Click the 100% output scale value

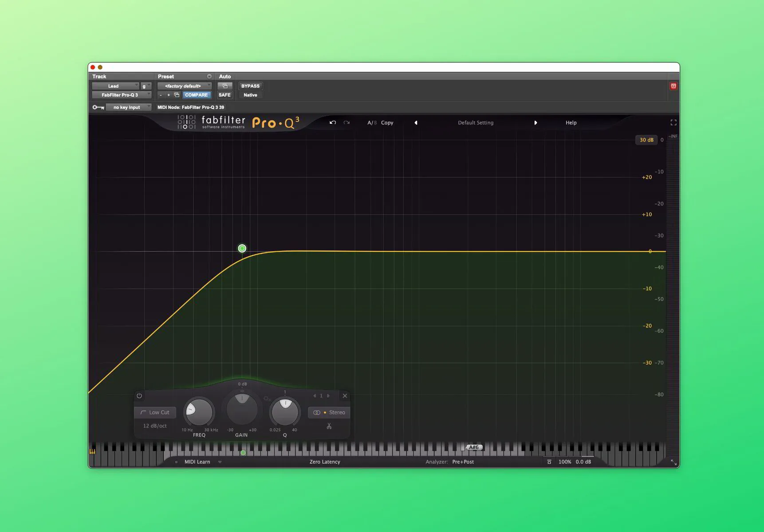click(564, 462)
